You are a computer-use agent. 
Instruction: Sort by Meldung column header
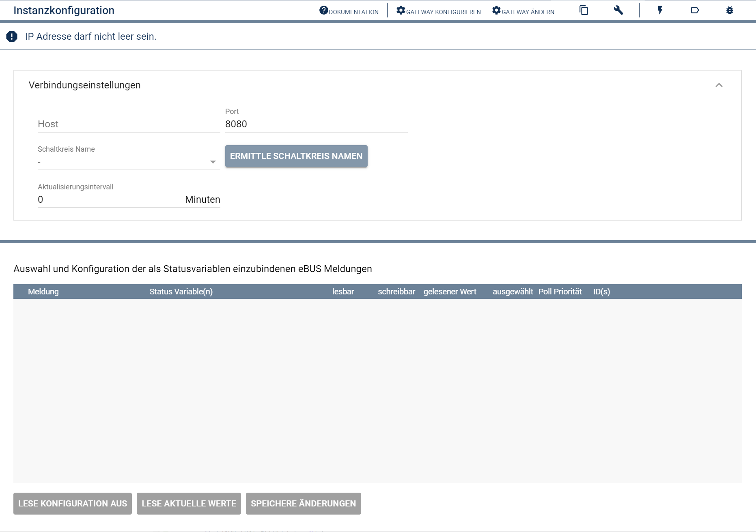click(x=43, y=292)
